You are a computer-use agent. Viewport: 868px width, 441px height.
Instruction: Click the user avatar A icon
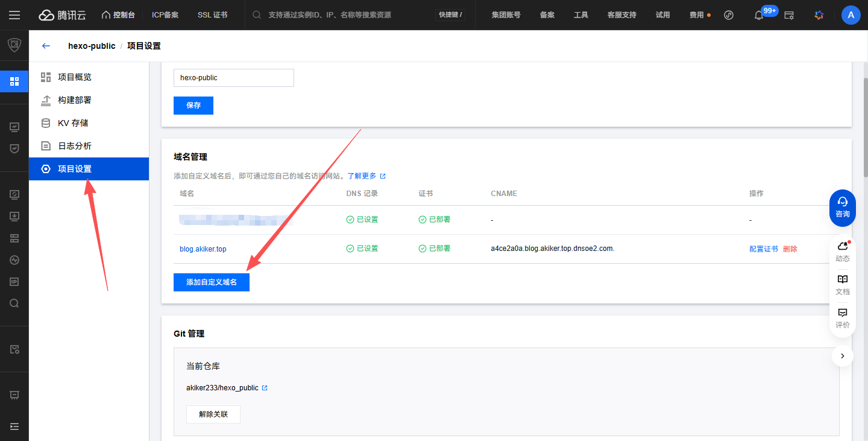[x=851, y=15]
